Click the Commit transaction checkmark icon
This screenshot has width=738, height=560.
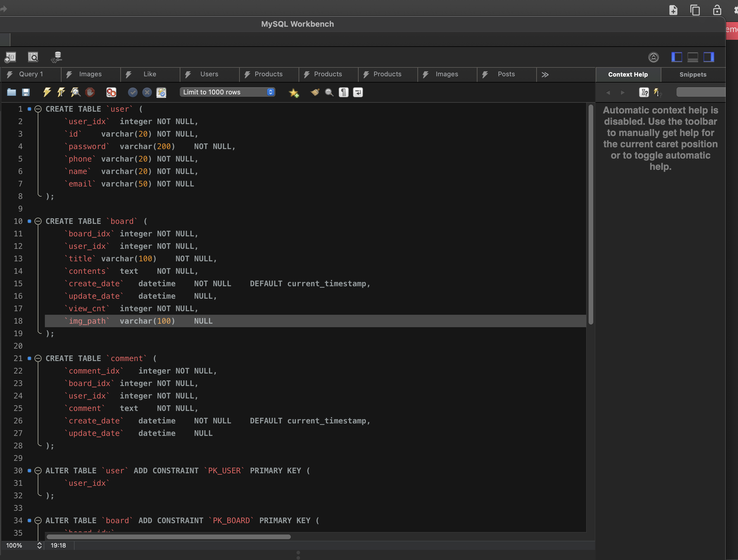(x=133, y=92)
